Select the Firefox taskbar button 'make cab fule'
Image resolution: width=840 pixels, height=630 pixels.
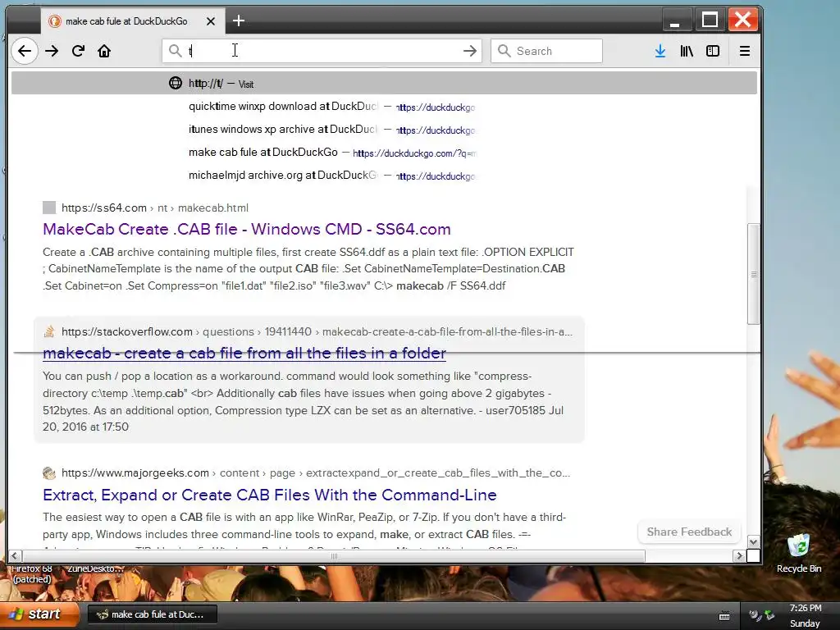(x=152, y=614)
